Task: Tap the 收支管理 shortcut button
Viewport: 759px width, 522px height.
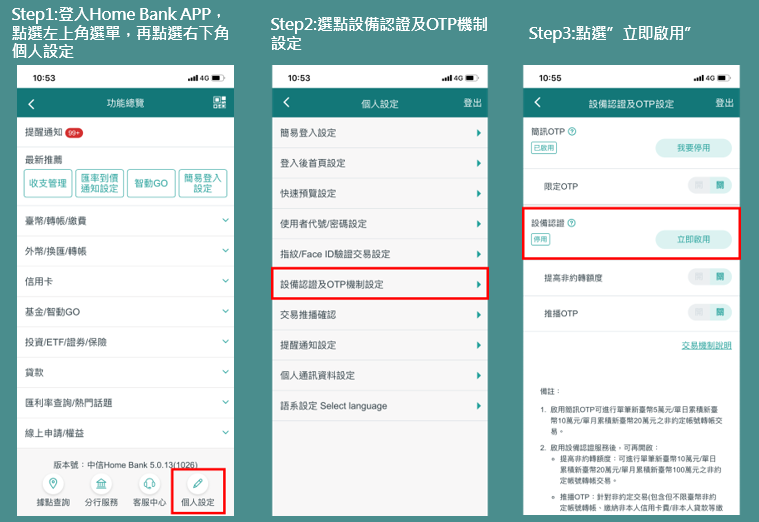Action: tap(48, 183)
